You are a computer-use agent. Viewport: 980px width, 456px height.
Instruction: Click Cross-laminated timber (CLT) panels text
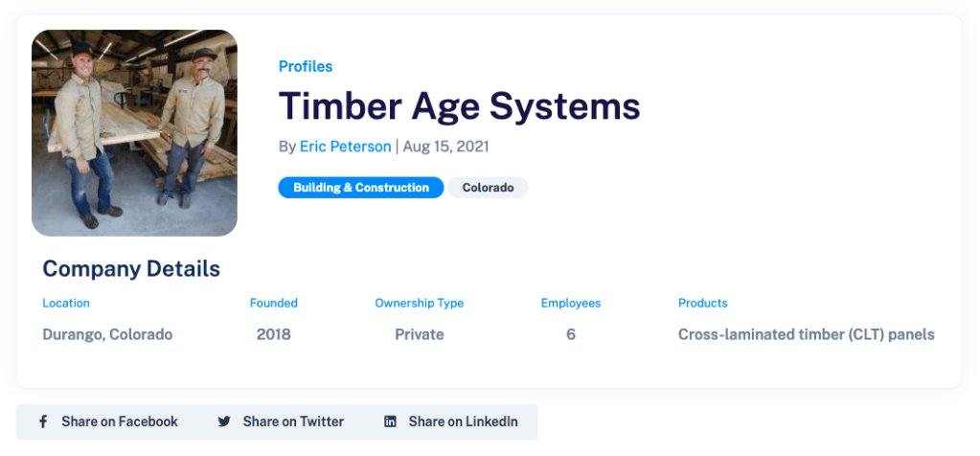806,334
